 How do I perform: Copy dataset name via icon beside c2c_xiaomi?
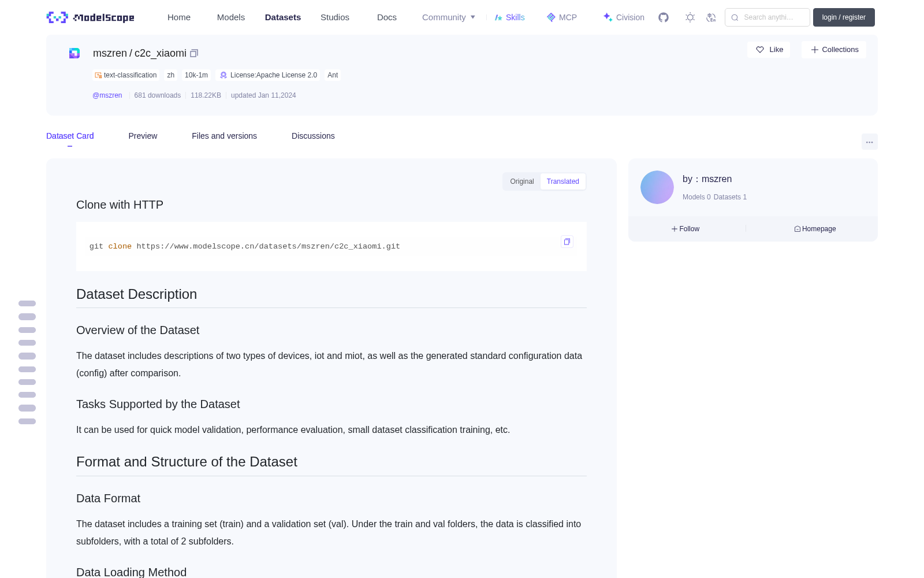pyautogui.click(x=194, y=53)
